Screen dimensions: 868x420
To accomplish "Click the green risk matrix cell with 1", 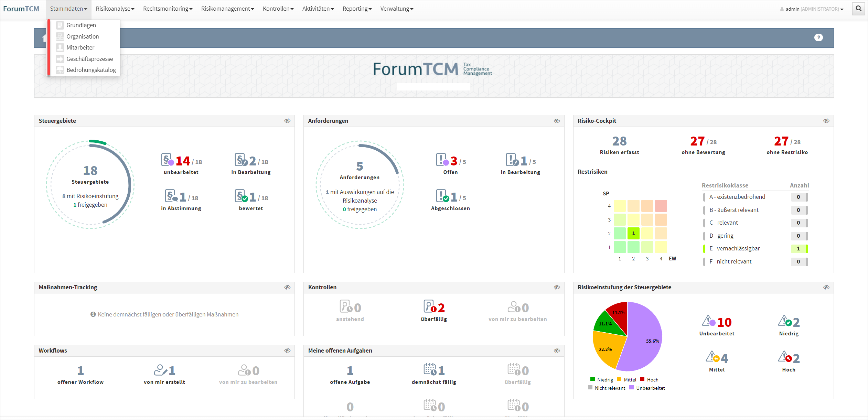I will (633, 233).
